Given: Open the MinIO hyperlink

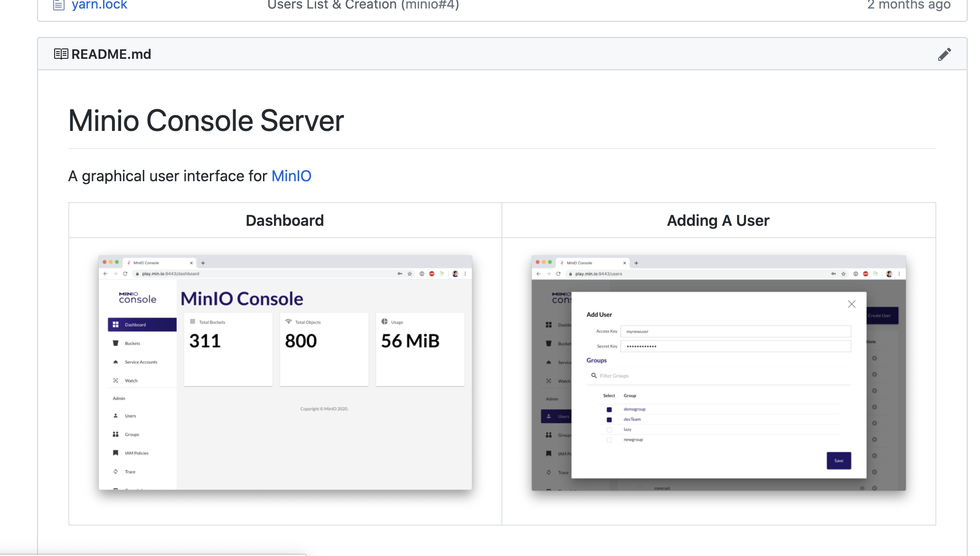Looking at the screenshot, I should pyautogui.click(x=291, y=176).
